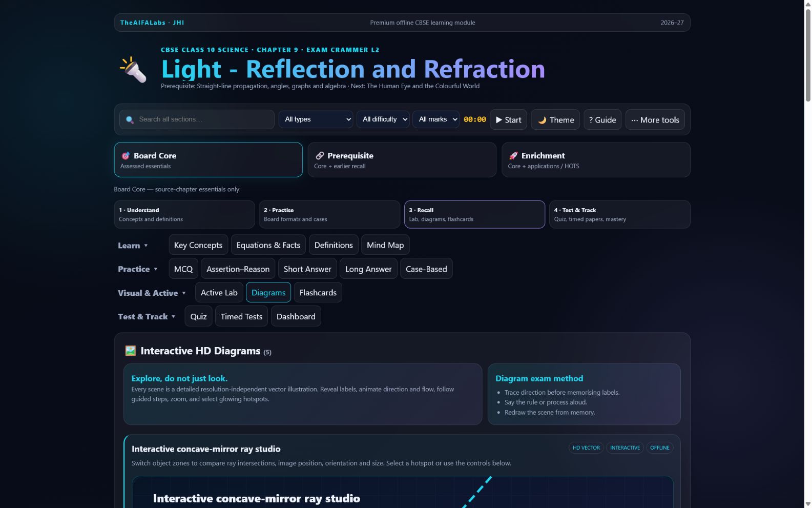Screen dimensions: 812x508
Task: Open the Short Answer section
Action: [x=307, y=269]
